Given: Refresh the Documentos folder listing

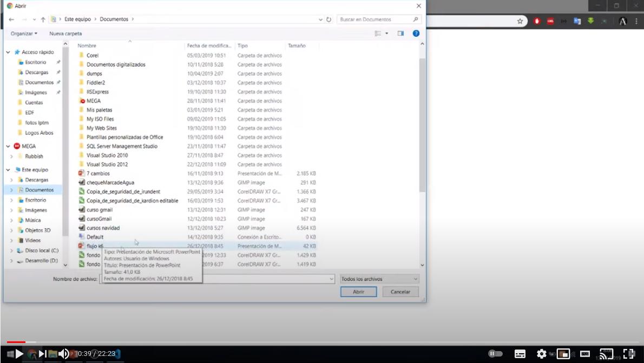Looking at the screenshot, I should click(x=328, y=19).
